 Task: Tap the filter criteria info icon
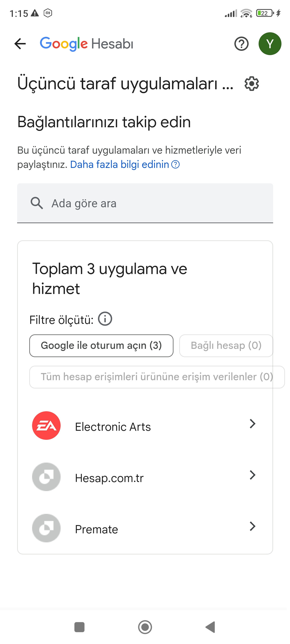pyautogui.click(x=105, y=319)
